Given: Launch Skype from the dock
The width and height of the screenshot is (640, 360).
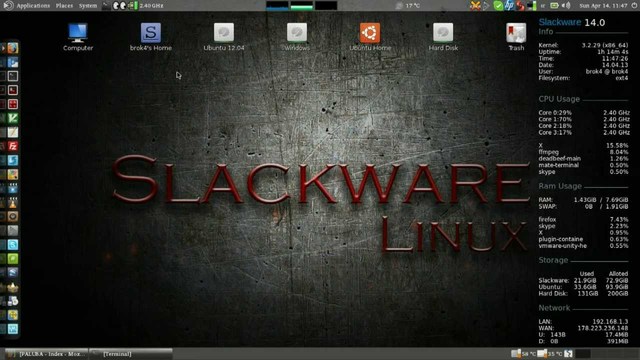Looking at the screenshot, I should 13,244.
